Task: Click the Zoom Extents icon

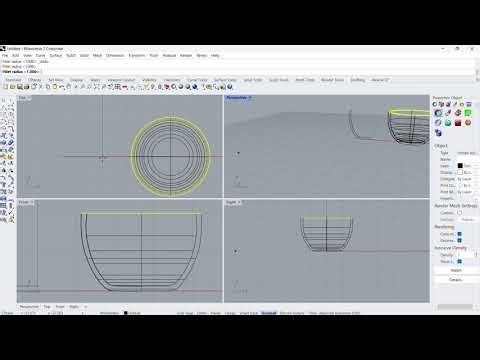Action: 97,87
